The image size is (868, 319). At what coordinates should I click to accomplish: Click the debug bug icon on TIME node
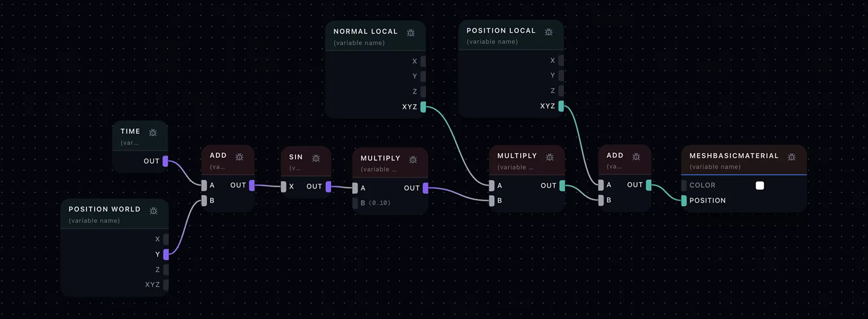click(153, 132)
